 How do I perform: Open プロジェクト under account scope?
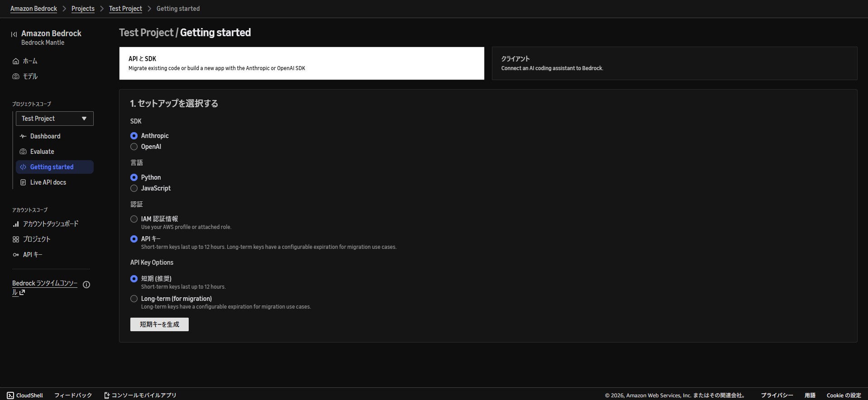(x=37, y=239)
